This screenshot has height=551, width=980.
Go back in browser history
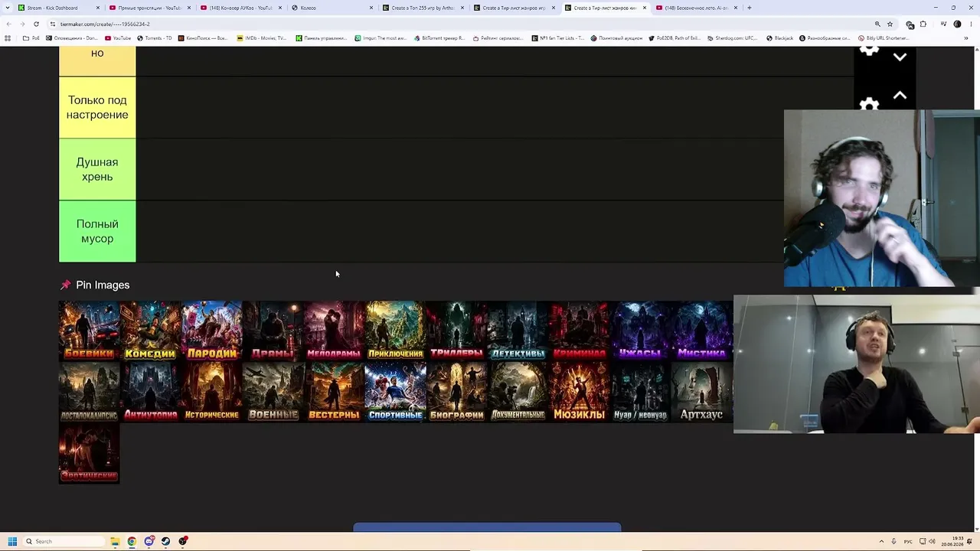click(8, 24)
